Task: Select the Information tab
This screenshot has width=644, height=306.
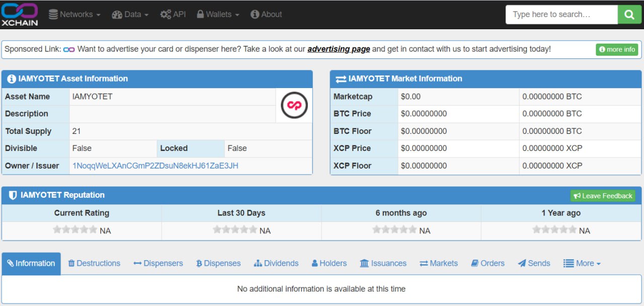Action: coord(31,263)
